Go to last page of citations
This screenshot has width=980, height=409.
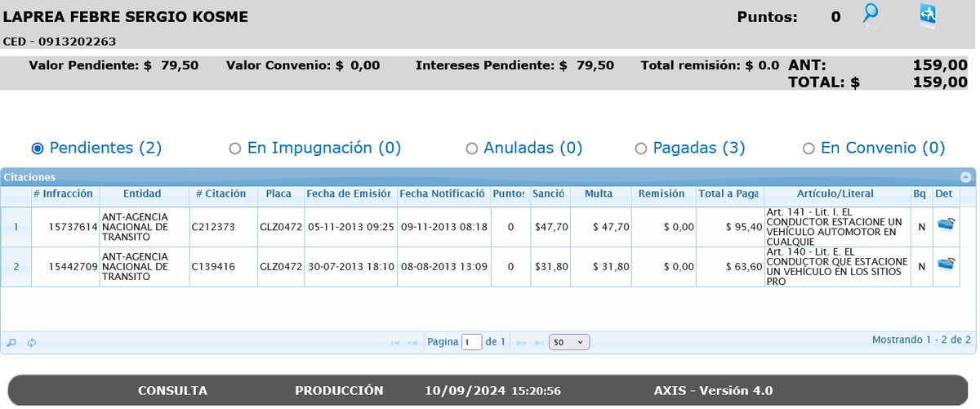tap(539, 342)
